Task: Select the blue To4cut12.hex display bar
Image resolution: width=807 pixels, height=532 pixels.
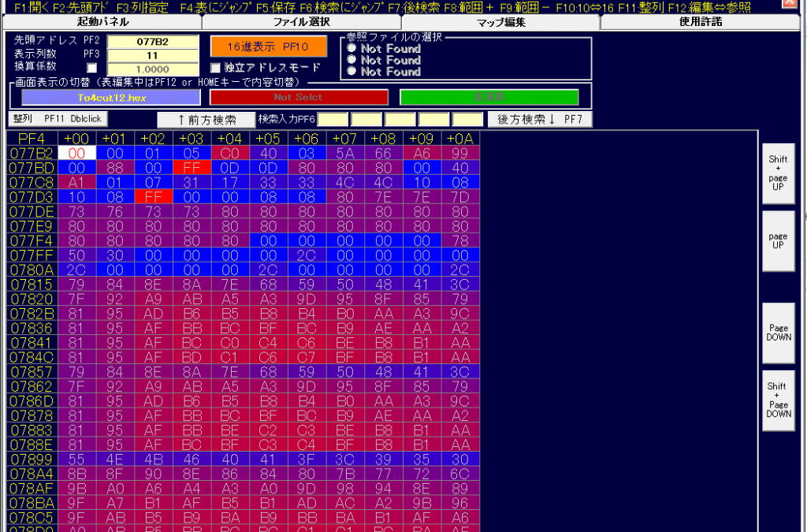Action: pyautogui.click(x=110, y=97)
